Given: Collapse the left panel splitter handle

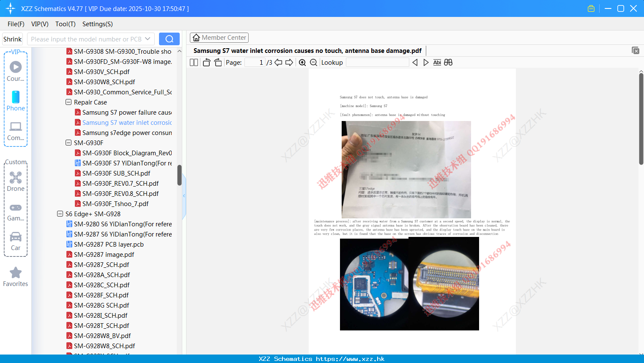Looking at the screenshot, I should pyautogui.click(x=184, y=196).
